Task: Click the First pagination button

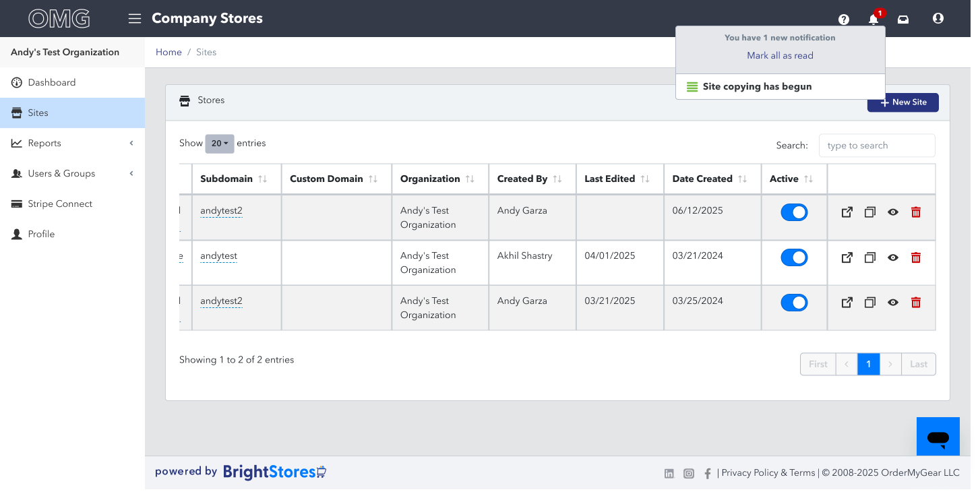Action: (818, 364)
